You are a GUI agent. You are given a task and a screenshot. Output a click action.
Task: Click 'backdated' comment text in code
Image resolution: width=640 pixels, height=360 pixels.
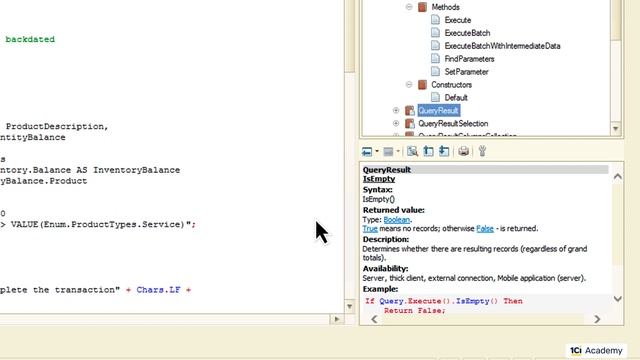30,39
